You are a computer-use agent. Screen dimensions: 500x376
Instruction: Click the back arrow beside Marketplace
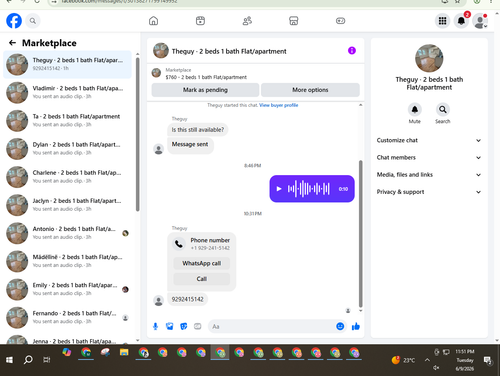coord(12,43)
